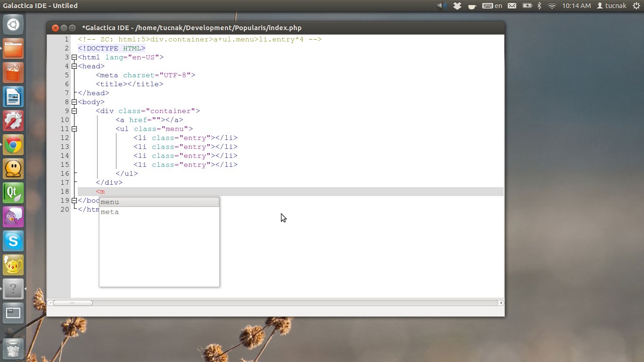Open the keyboard layout en indicator

492,6
